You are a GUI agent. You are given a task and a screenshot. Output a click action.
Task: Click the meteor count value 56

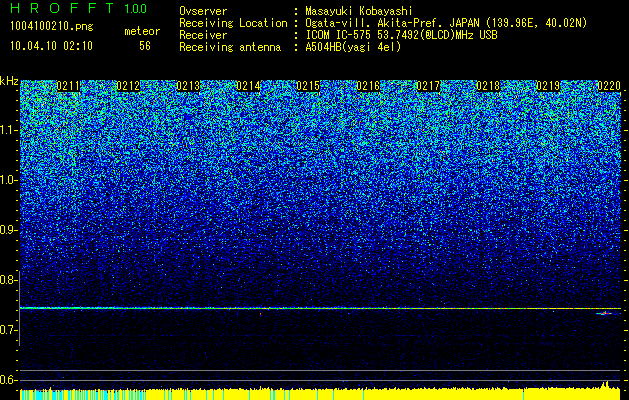(145, 46)
